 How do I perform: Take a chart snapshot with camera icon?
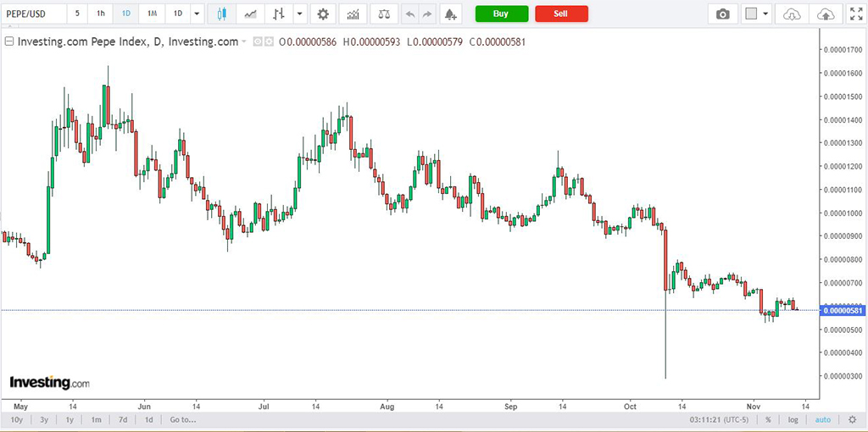click(x=722, y=14)
